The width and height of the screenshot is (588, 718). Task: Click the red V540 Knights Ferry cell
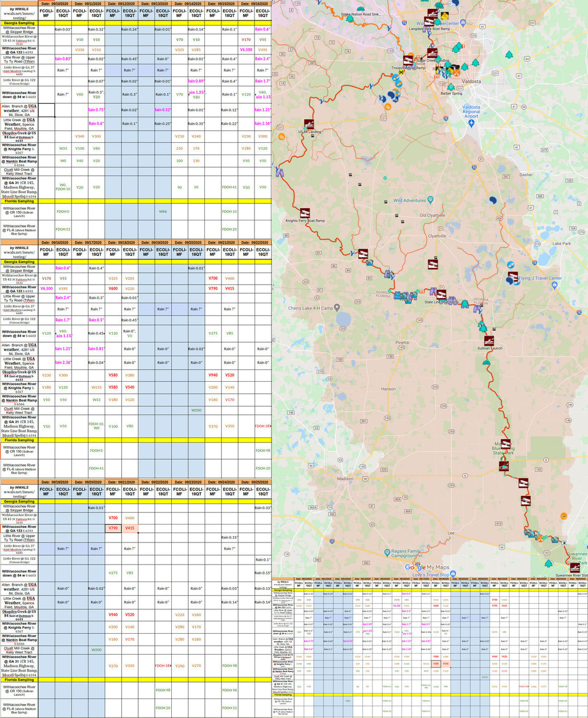(x=130, y=387)
